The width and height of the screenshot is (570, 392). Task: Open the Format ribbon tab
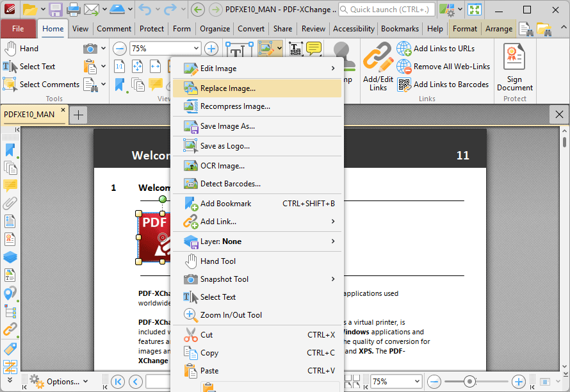point(464,29)
